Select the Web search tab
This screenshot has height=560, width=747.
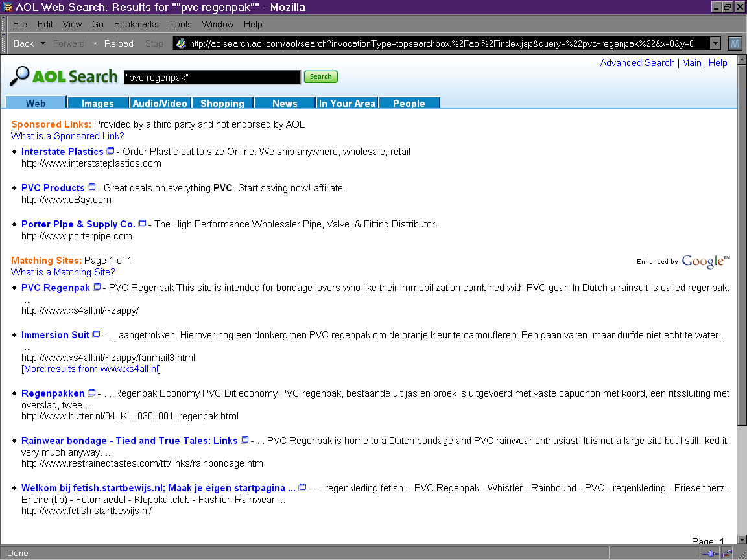(36, 103)
